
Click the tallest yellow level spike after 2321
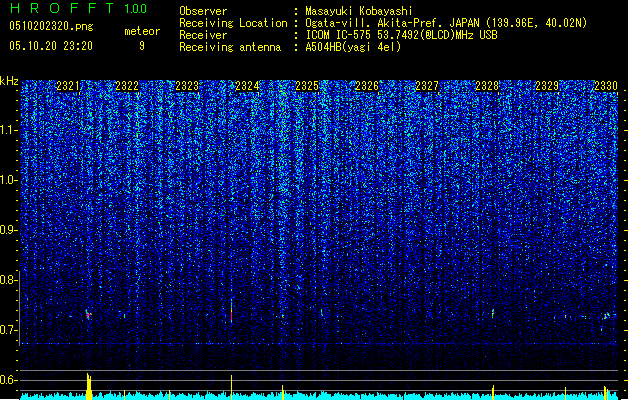(x=89, y=386)
